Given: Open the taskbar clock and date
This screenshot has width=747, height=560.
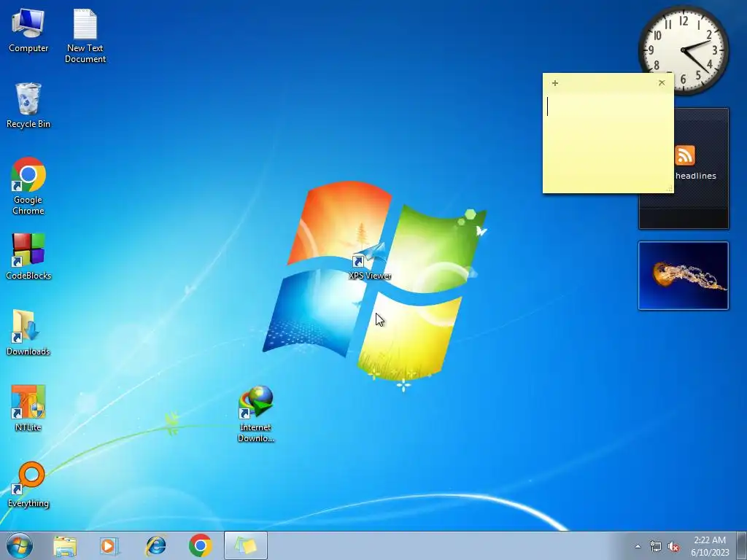Looking at the screenshot, I should 710,546.
